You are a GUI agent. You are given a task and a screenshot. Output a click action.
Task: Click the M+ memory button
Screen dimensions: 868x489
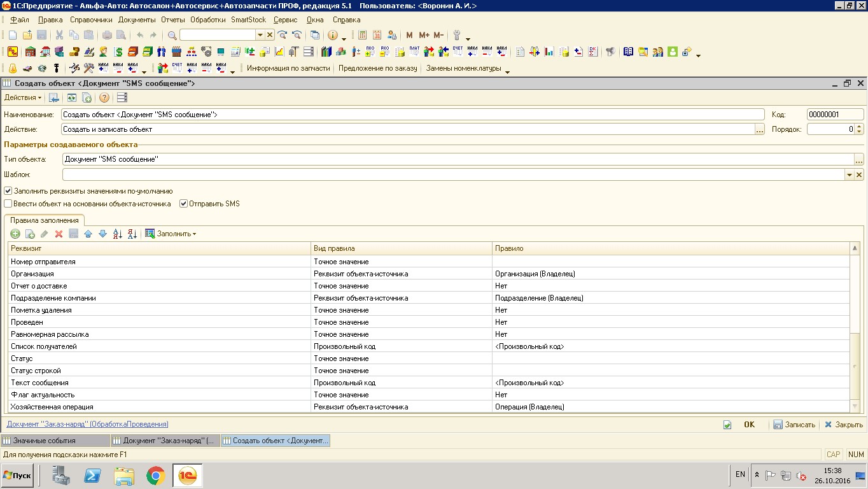tap(424, 35)
